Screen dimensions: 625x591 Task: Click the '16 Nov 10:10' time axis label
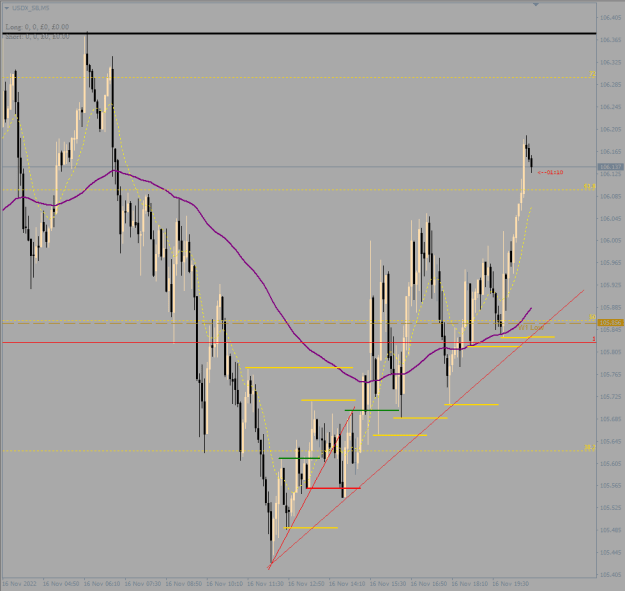coord(224,584)
